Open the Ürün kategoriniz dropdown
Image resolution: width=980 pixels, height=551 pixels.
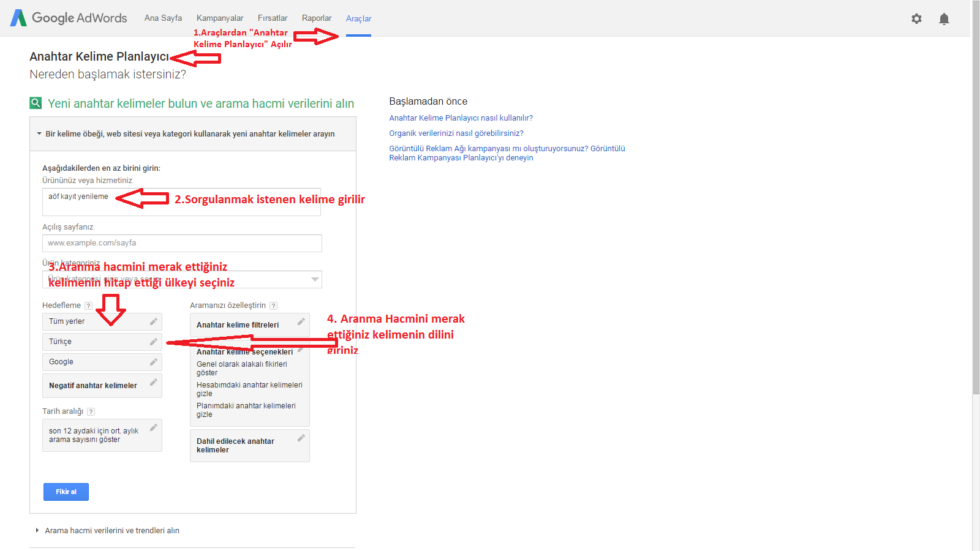tap(182, 279)
